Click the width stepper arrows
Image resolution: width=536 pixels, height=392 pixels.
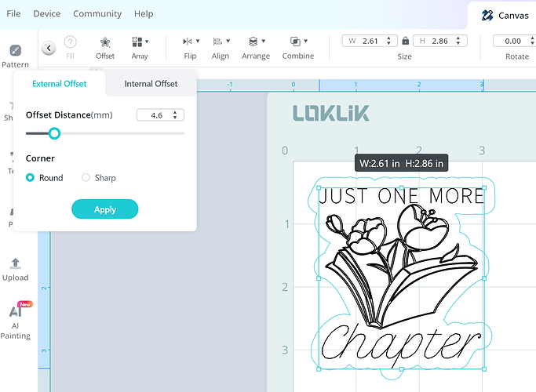(388, 41)
